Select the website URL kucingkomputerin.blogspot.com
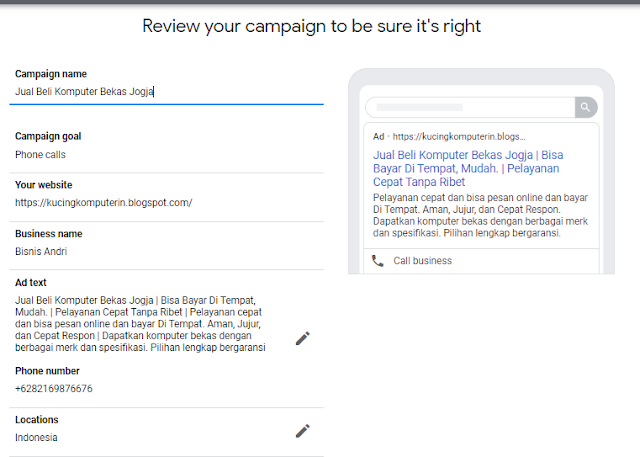This screenshot has width=640, height=457. click(x=104, y=202)
